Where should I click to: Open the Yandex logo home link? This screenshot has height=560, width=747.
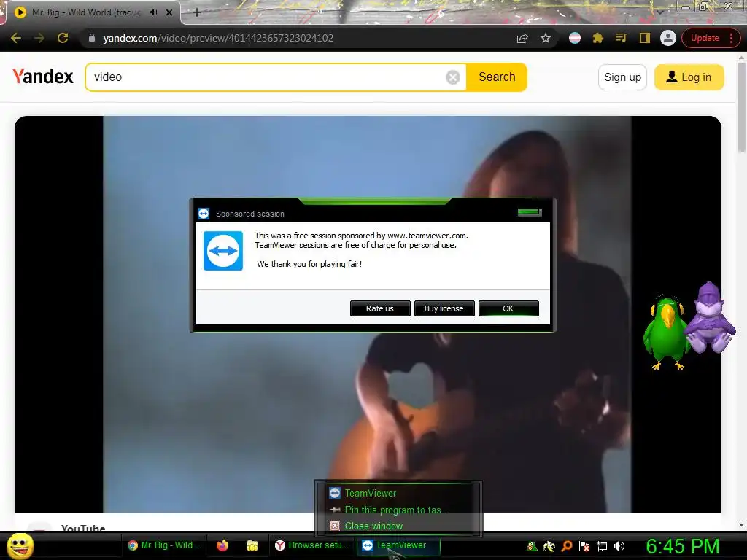tap(43, 76)
